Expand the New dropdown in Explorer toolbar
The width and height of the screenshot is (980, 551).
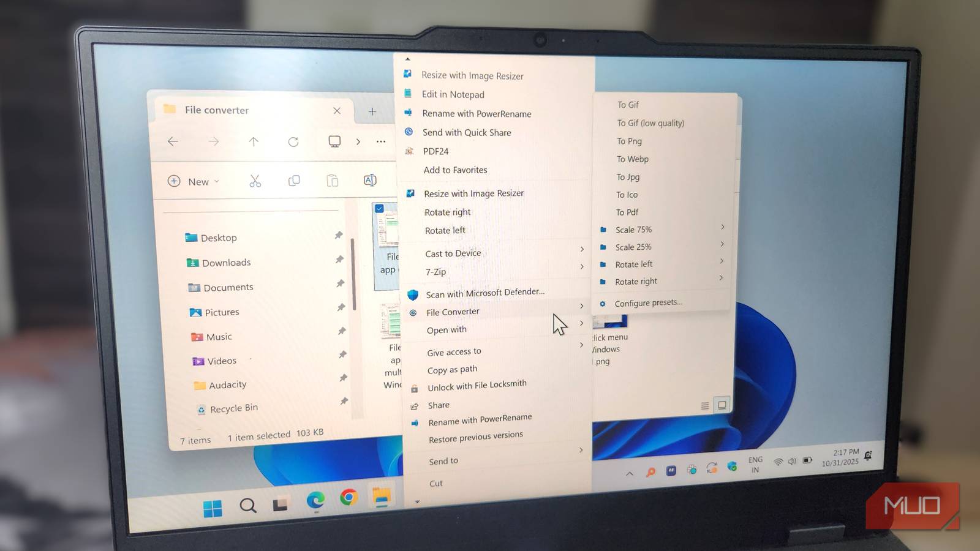pos(217,181)
